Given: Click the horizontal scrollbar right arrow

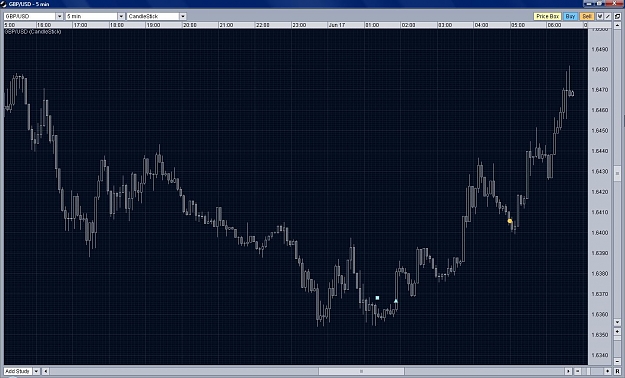Looking at the screenshot, I should click(568, 371).
